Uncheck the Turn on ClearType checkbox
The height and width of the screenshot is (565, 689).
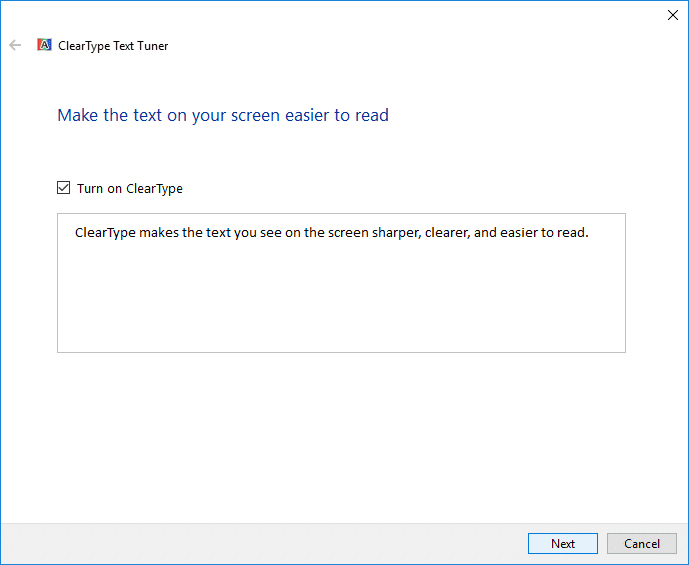click(64, 188)
